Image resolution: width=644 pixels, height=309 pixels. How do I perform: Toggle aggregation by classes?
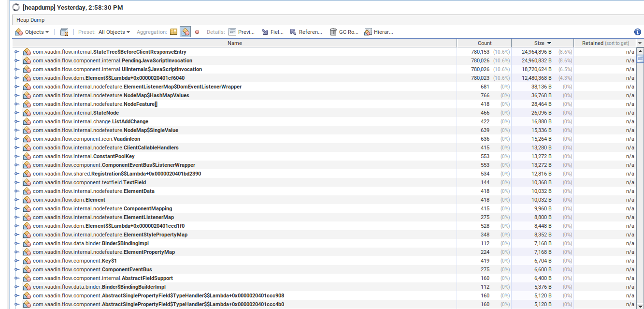pos(186,32)
